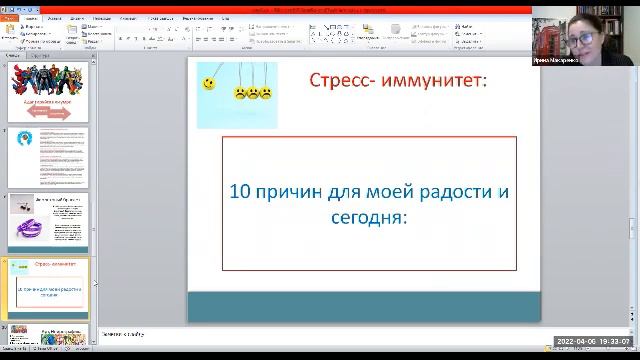Click Восстановить to reset the slide
Viewport: 640px width, 360px height.
[x=97, y=34]
